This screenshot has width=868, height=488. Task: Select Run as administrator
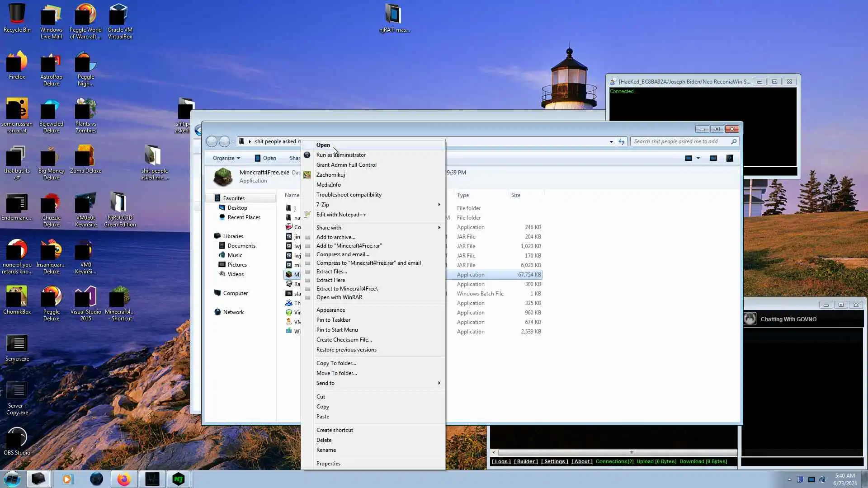pyautogui.click(x=341, y=155)
